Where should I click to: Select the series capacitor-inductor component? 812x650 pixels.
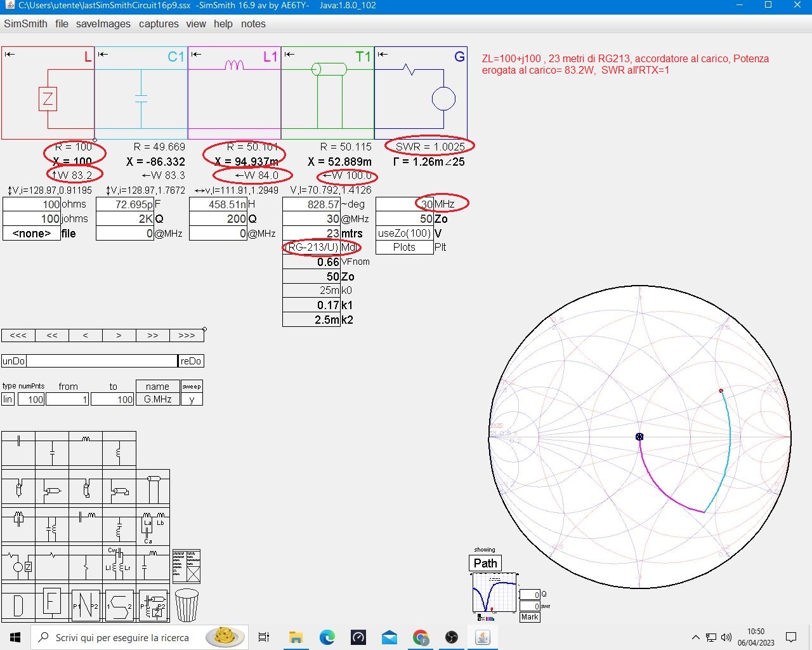86,527
